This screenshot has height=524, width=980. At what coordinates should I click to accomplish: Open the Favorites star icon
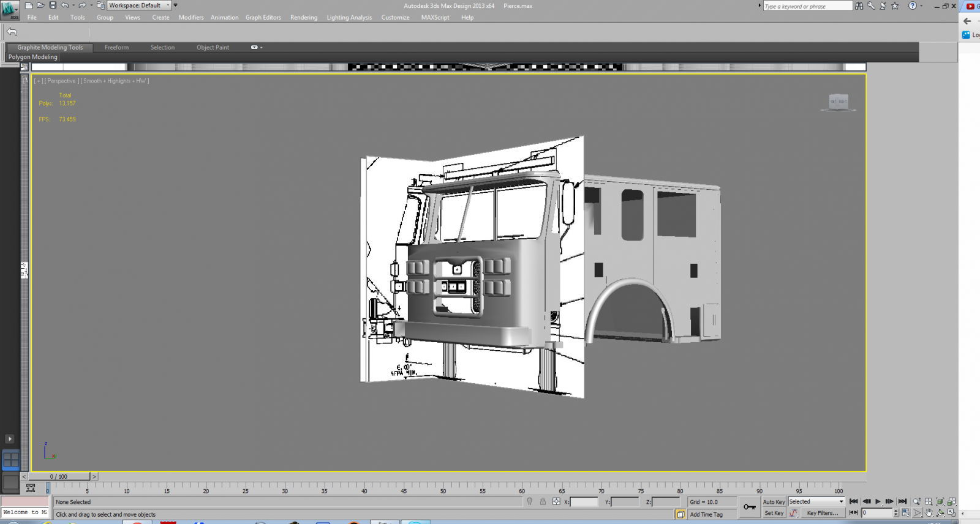895,6
